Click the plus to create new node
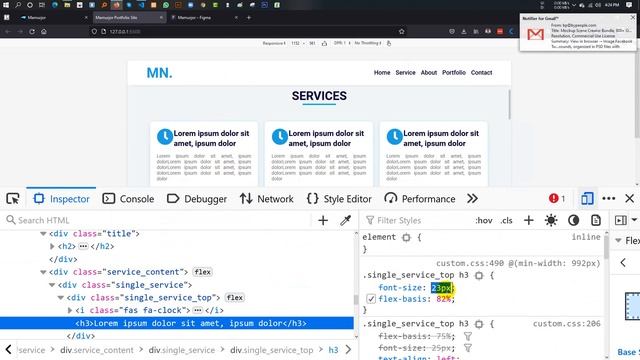The width and height of the screenshot is (640, 360). pos(323,220)
